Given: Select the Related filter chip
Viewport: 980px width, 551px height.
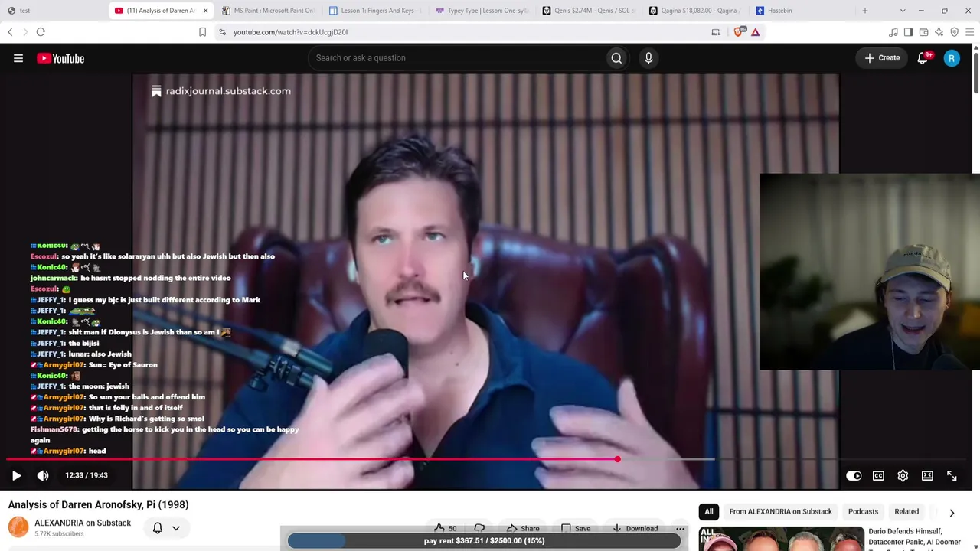Looking at the screenshot, I should pyautogui.click(x=906, y=511).
